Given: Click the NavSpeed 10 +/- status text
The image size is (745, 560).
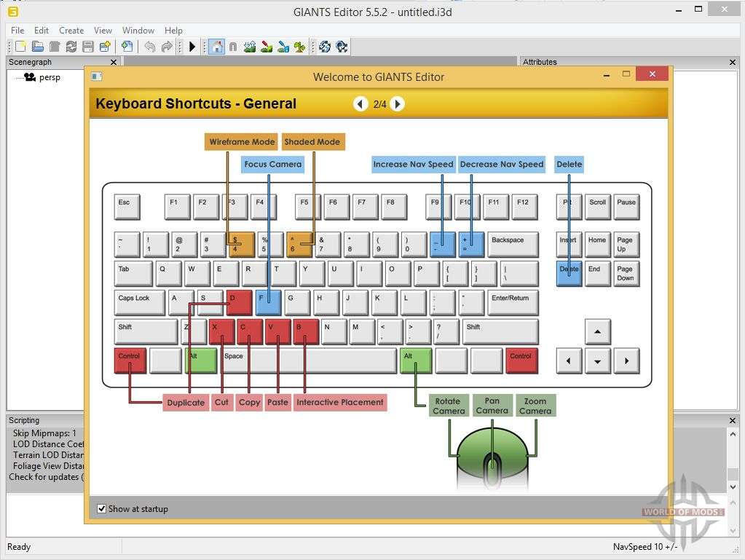Looking at the screenshot, I should (x=645, y=547).
